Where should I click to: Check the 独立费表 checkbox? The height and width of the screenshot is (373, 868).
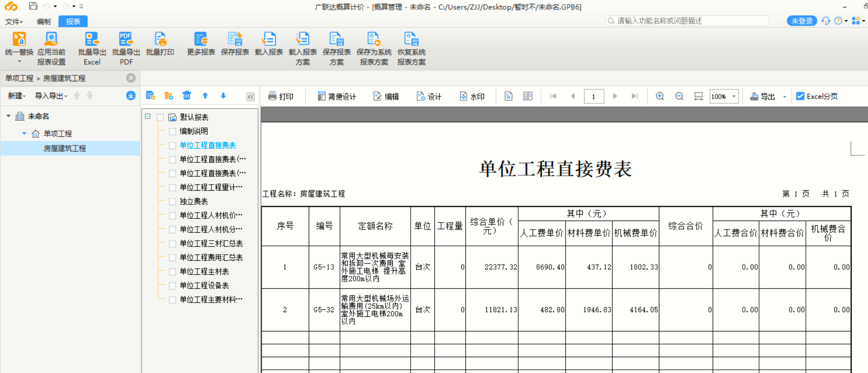pos(173,201)
